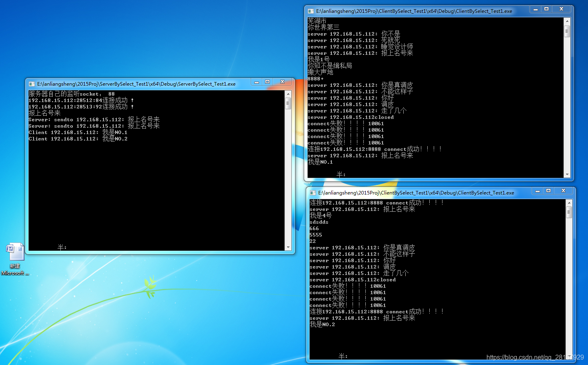Screen dimensions: 588x365
Task: Click the ServerBySelect_Test1 window console icon
Action: pyautogui.click(x=32, y=84)
